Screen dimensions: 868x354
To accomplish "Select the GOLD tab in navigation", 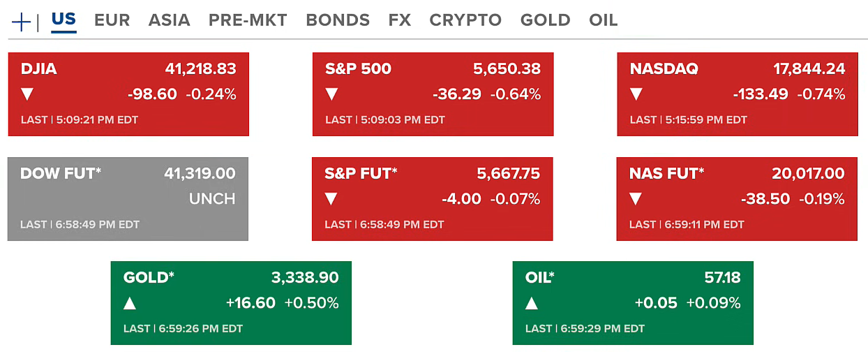I will pyautogui.click(x=545, y=20).
